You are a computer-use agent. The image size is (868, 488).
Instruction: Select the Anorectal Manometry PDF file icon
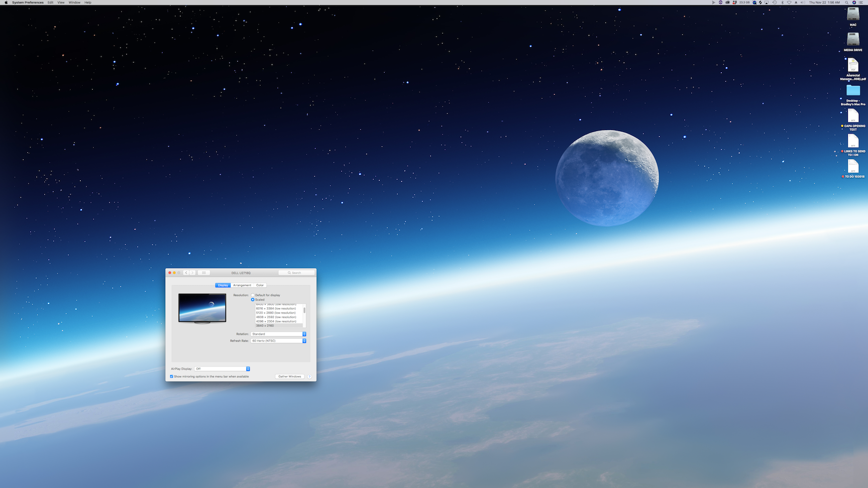click(853, 65)
